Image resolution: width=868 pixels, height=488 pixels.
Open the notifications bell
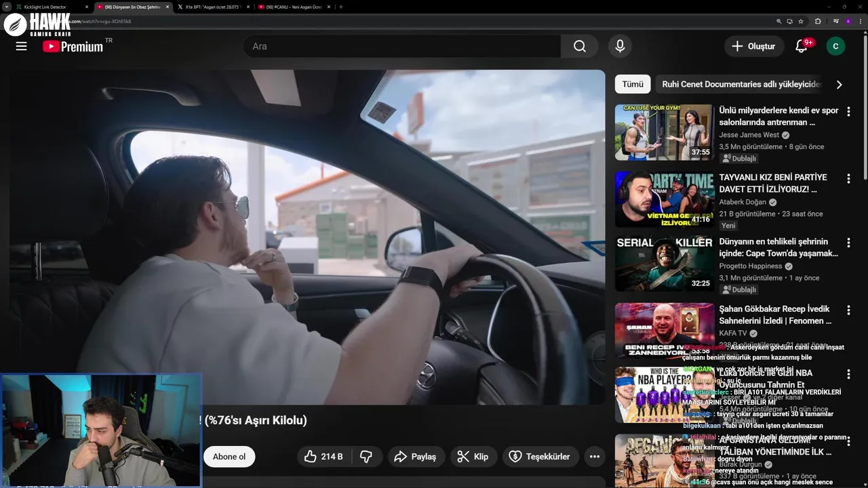pos(802,46)
